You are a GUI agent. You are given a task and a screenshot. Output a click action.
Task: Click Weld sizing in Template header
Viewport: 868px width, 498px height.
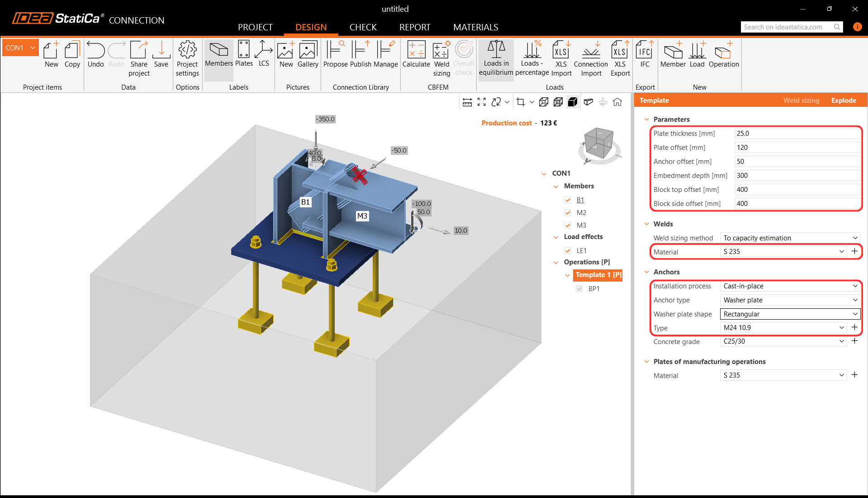click(x=801, y=101)
